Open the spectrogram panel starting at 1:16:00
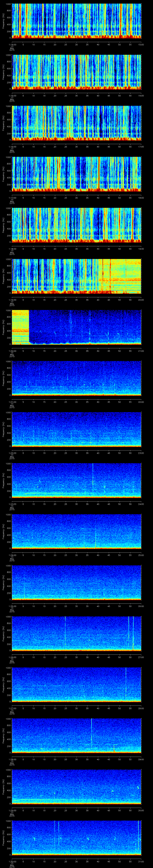The image size is (153, 868). (77, 123)
